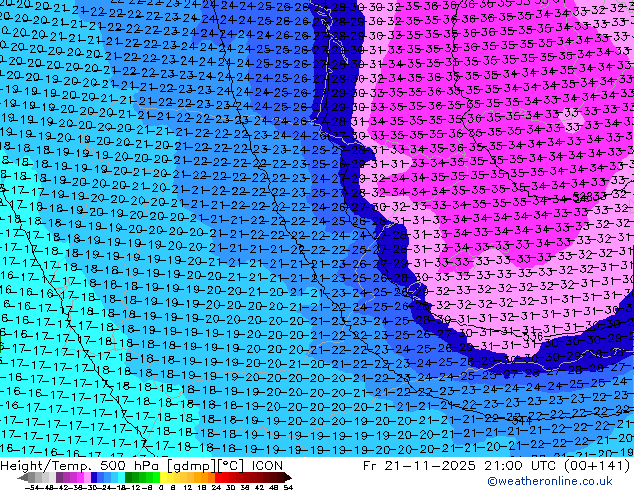Click the '-54' scale value label
The width and height of the screenshot is (634, 490).
(32, 488)
